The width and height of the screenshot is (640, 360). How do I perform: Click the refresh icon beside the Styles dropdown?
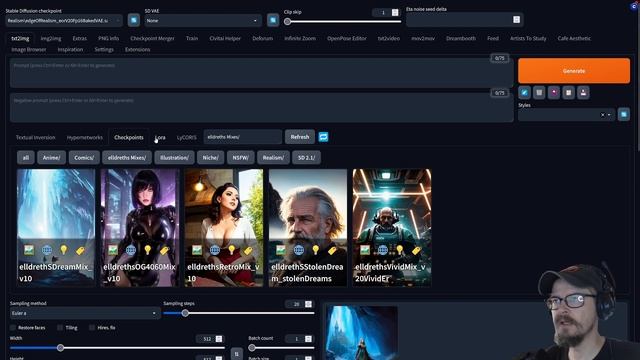pyautogui.click(x=624, y=115)
